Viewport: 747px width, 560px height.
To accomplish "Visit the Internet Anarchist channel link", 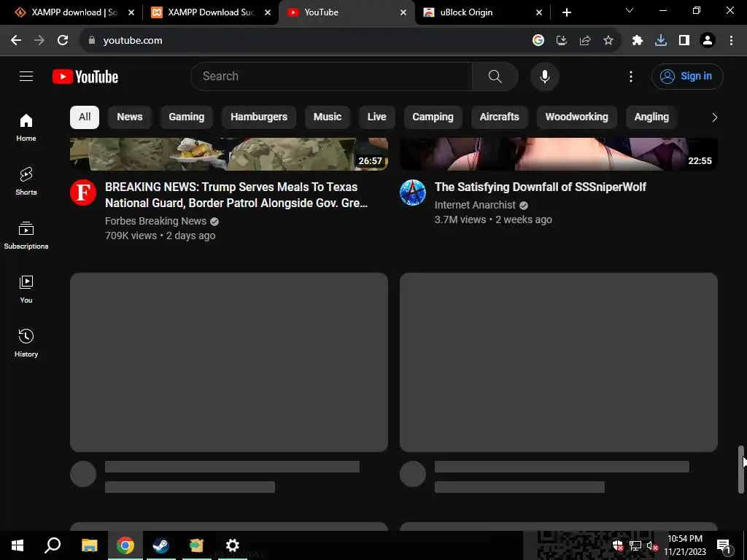I will coord(475,205).
